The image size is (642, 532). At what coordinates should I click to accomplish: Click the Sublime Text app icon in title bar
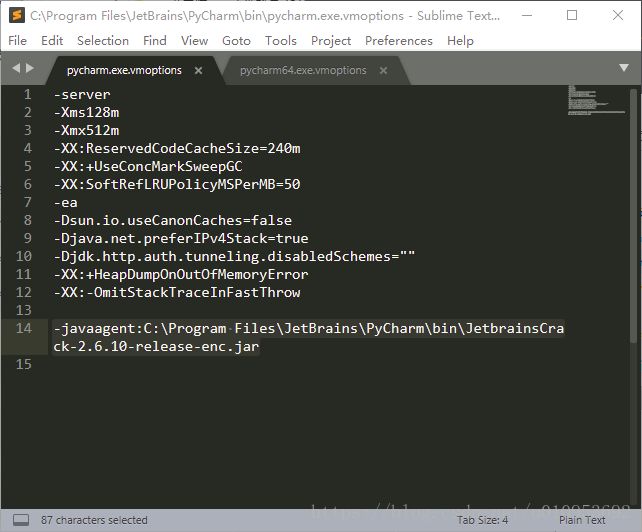(16, 15)
